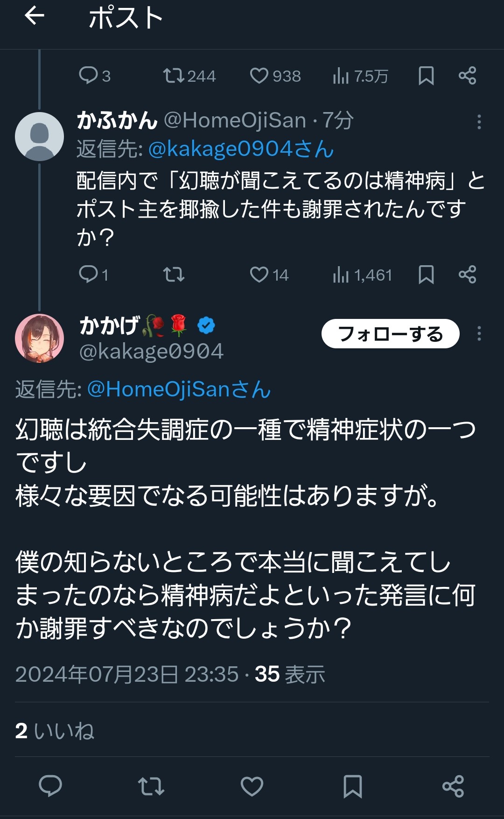Like the post with 938 likes
Screen dimensions: 504x819
[275, 76]
